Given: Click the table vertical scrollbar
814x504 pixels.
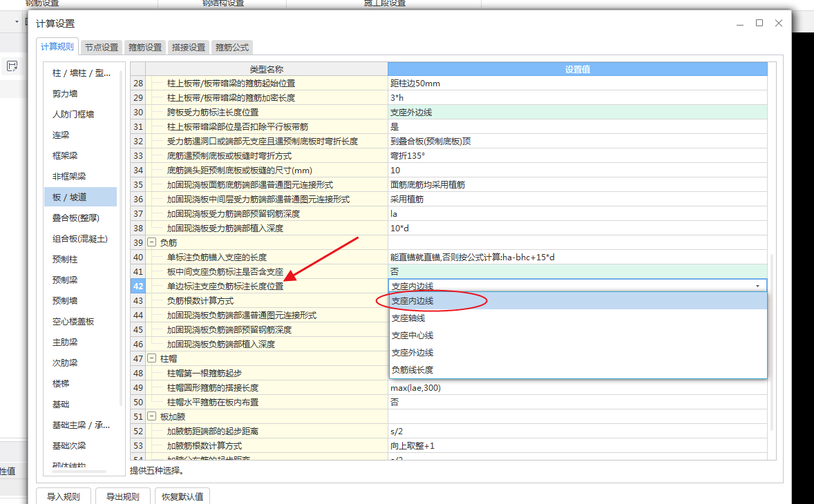Looking at the screenshot, I should [771, 342].
